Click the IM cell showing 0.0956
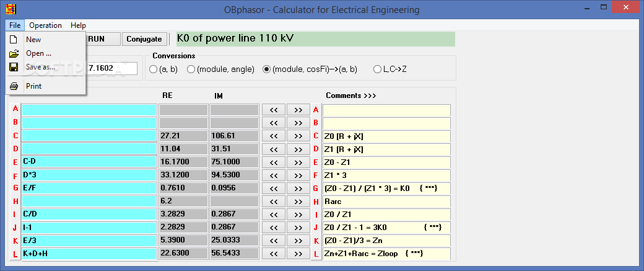The image size is (644, 271). (235, 189)
